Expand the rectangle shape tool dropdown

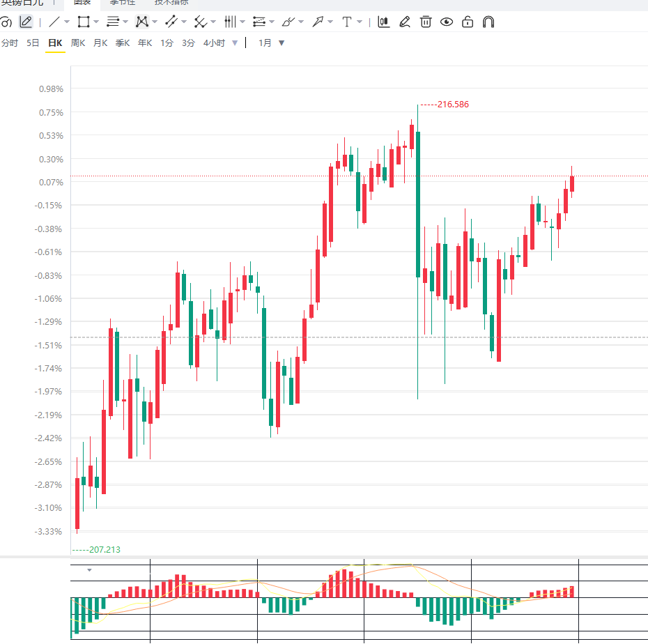(x=96, y=22)
